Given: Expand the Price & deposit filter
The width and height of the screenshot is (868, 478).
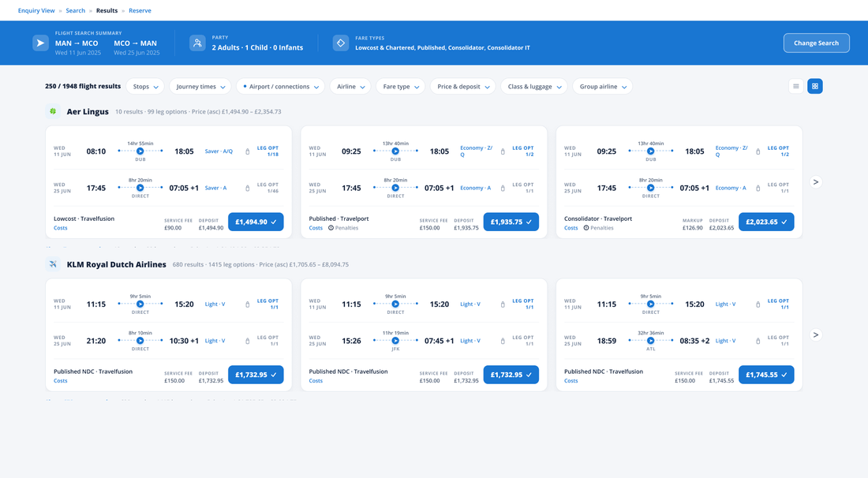Looking at the screenshot, I should point(462,86).
